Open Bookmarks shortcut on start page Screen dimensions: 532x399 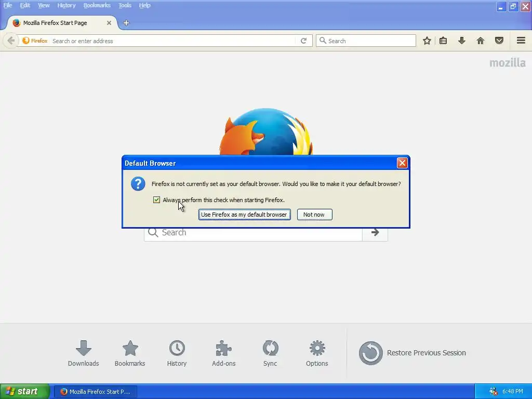tap(130, 353)
